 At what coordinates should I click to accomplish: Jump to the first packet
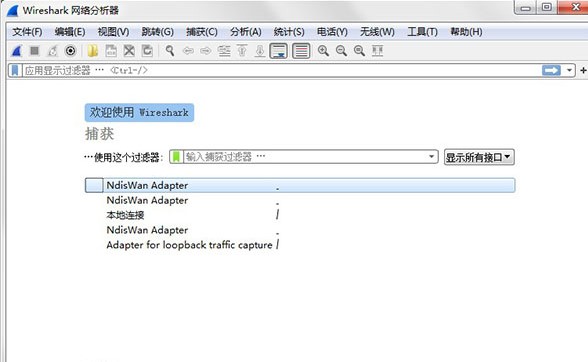click(242, 51)
